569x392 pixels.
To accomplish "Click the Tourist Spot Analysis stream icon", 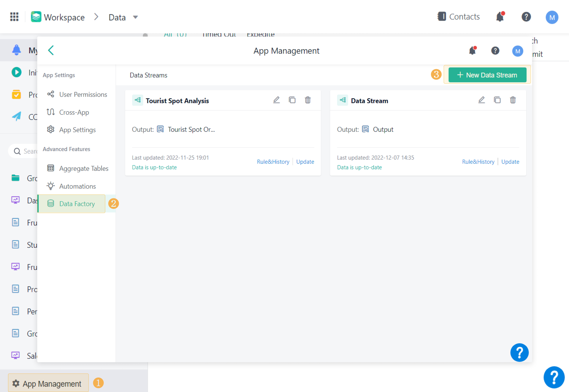I will coord(138,100).
